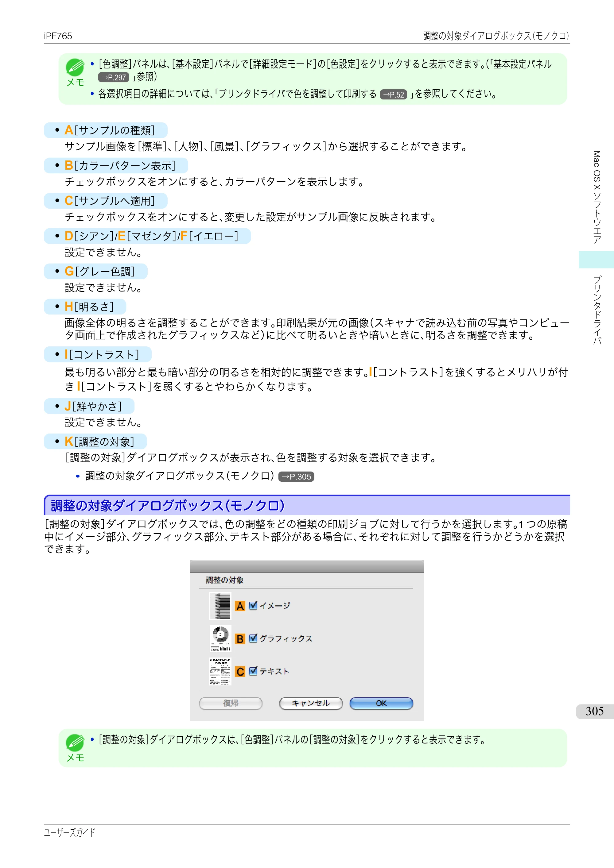Click the orange B label marker in the dialog
Screen dimensions: 614x868
240,639
